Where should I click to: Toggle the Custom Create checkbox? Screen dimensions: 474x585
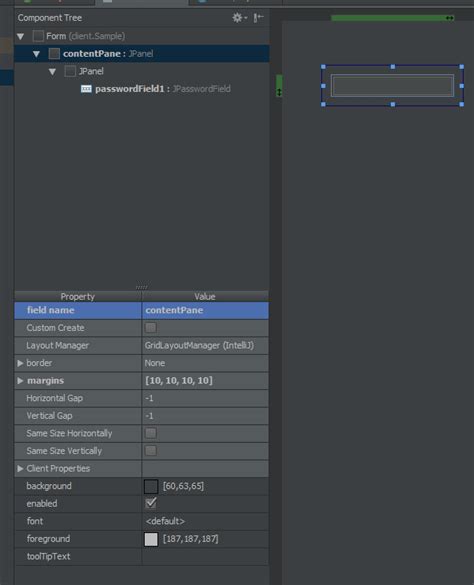tap(151, 328)
